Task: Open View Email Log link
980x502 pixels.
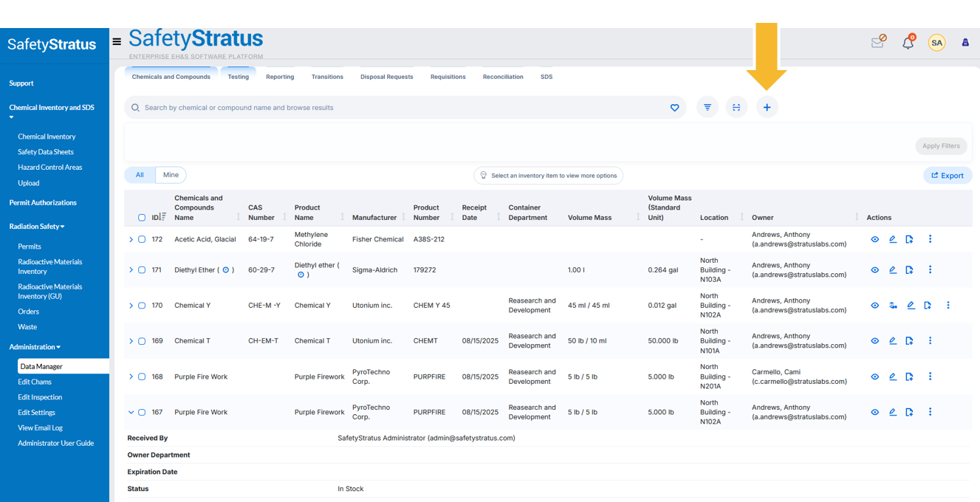Action: (41, 428)
